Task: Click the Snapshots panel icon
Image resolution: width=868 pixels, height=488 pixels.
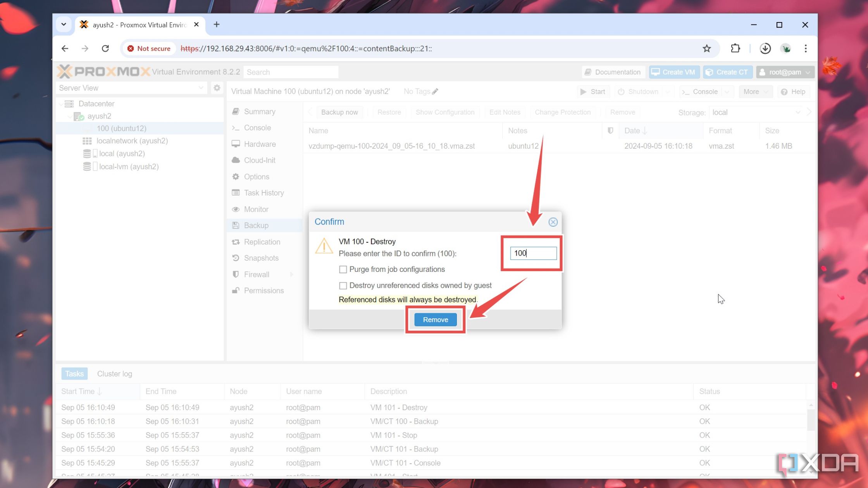Action: (237, 258)
